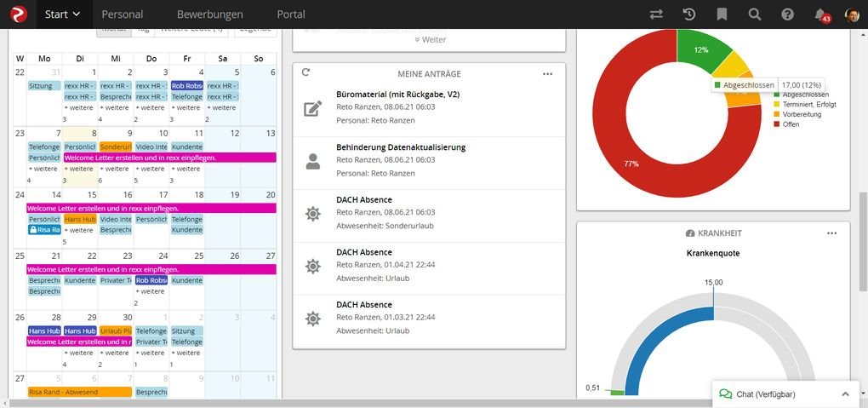
Task: Toggle the Offen legend entry
Action: (x=786, y=124)
